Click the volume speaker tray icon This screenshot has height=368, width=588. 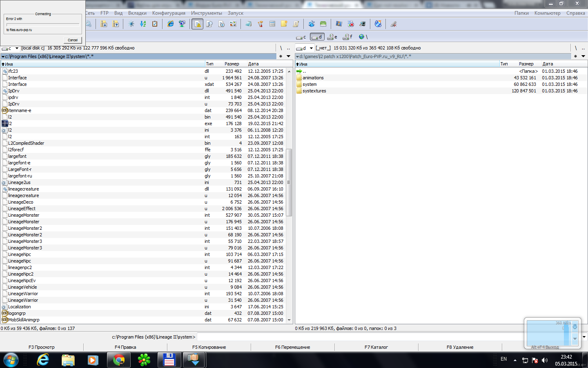point(545,360)
